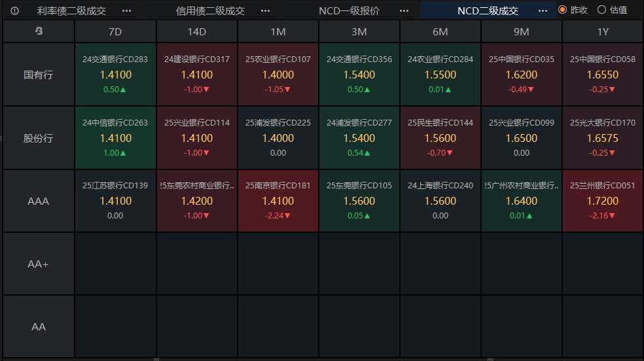Open 24中信银行CD263 cell
Viewport: 644px width, 361px height.
click(115, 138)
